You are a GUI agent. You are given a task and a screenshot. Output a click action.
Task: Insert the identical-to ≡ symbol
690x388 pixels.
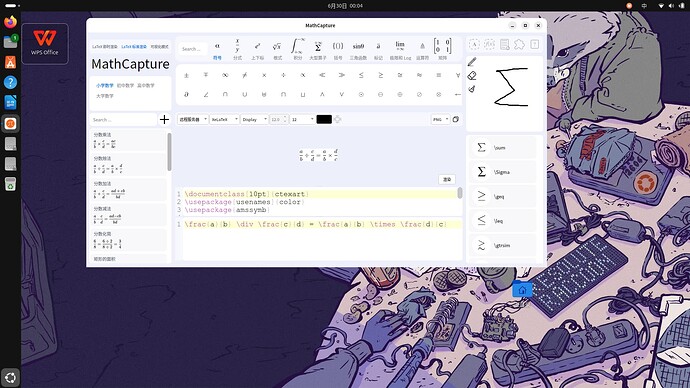[438, 75]
